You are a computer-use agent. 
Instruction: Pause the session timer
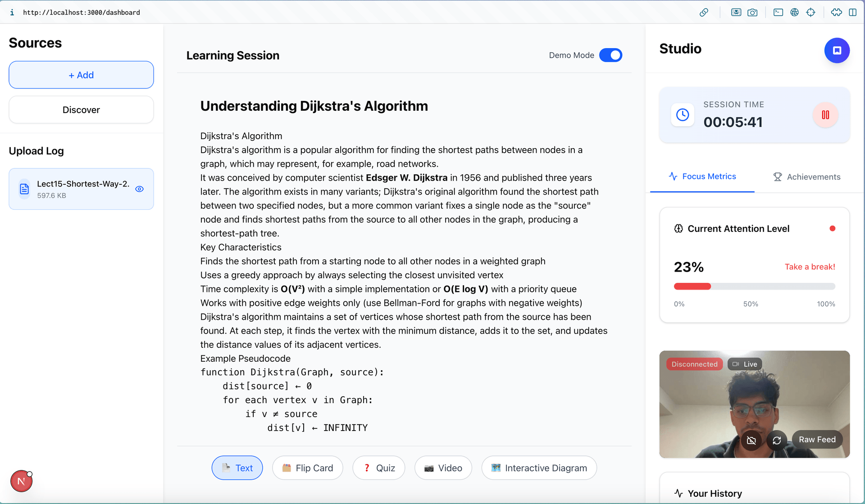825,115
